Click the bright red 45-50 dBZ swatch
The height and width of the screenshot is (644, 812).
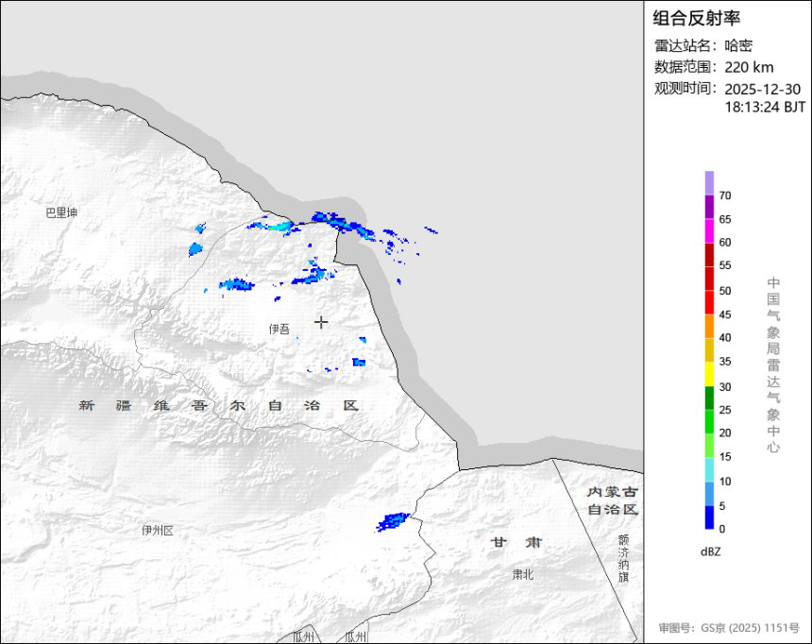[x=709, y=302]
